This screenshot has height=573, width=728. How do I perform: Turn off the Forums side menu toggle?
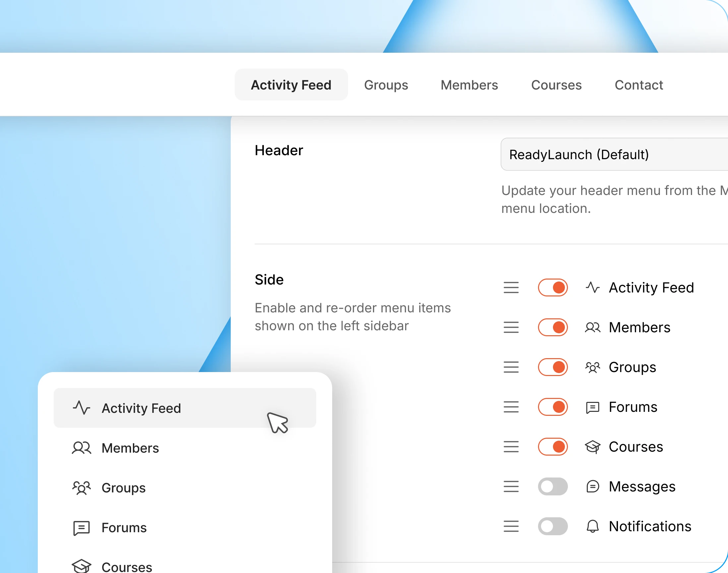tap(553, 407)
